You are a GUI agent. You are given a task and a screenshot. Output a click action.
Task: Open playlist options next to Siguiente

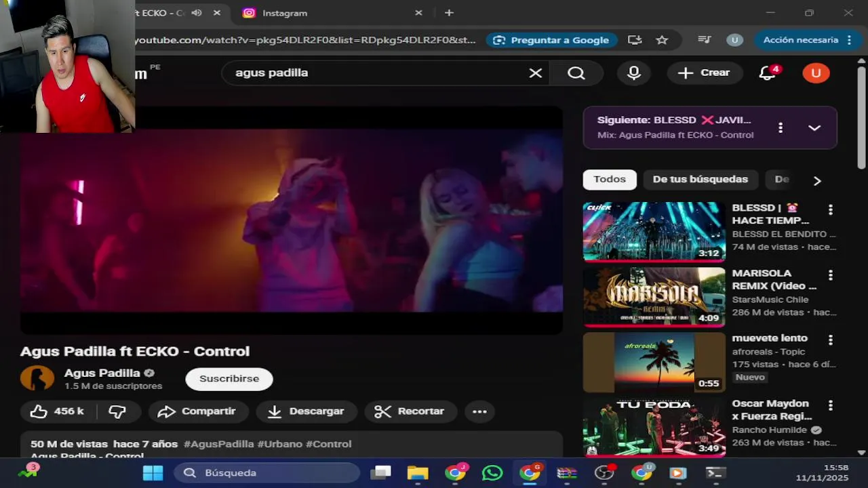click(781, 127)
